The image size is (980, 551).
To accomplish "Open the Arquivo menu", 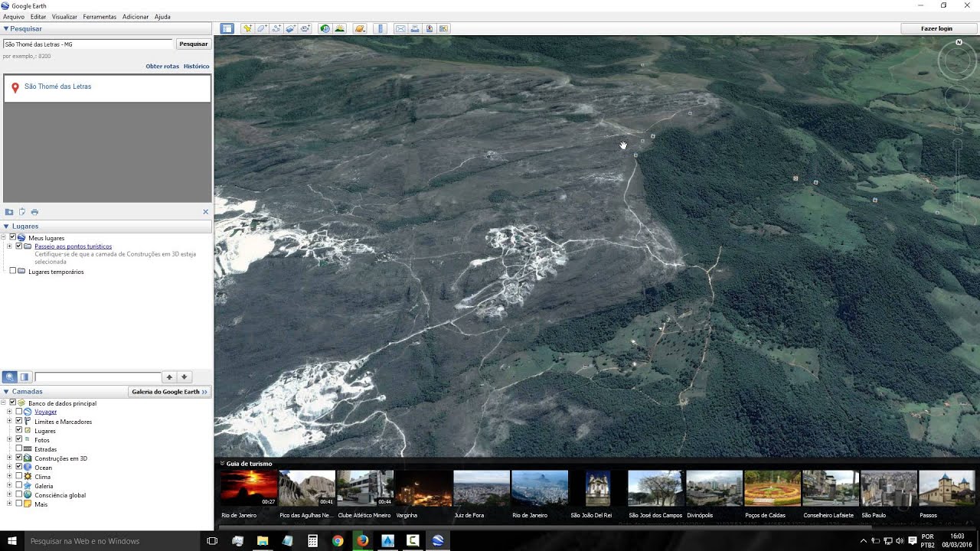I will click(14, 16).
